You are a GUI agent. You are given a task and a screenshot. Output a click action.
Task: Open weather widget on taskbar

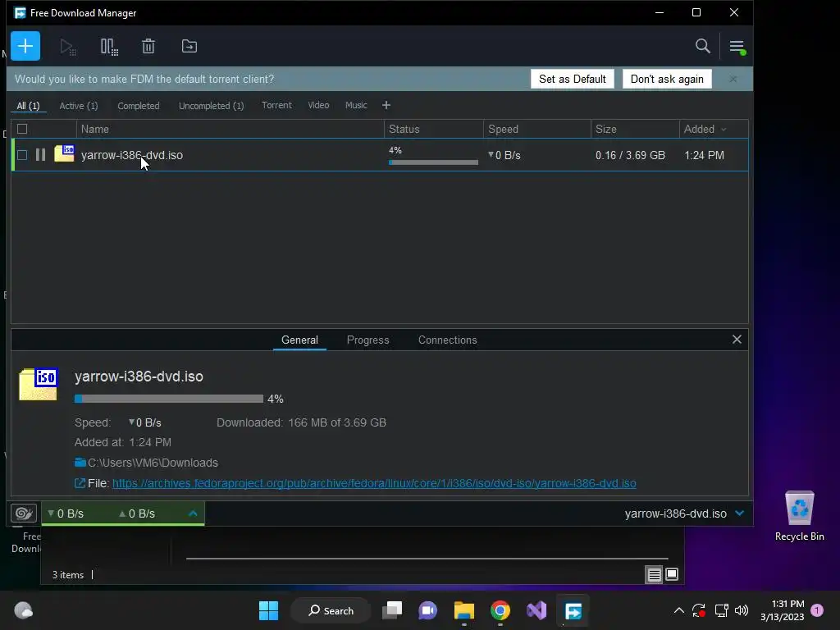24,610
